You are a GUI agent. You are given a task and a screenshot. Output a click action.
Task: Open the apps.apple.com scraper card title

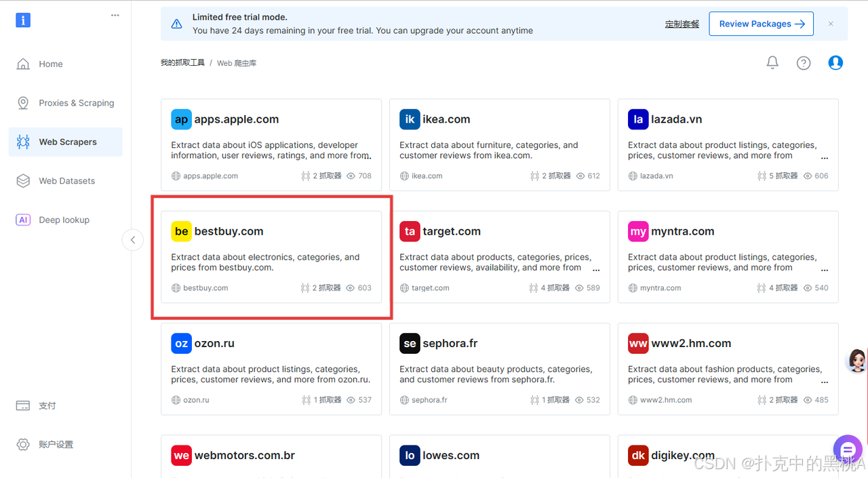pos(237,119)
